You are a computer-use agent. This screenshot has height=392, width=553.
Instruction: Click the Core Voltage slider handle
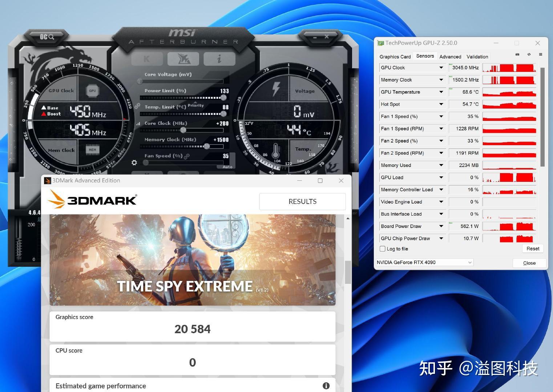coord(140,81)
